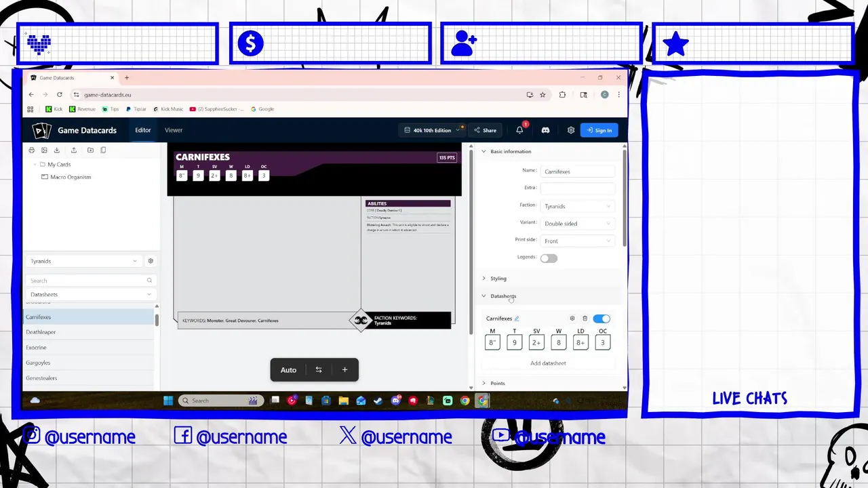The image size is (868, 488).
Task: Click the upload/import icon in the toolbar
Action: point(73,150)
